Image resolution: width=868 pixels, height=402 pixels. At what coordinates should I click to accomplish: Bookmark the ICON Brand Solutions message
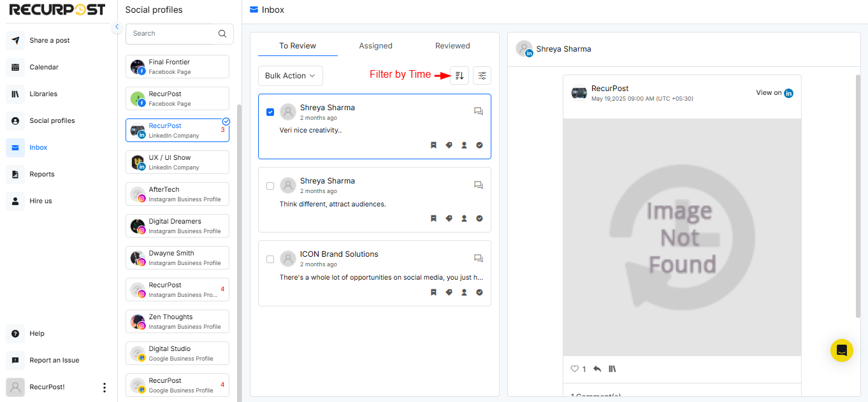[433, 292]
